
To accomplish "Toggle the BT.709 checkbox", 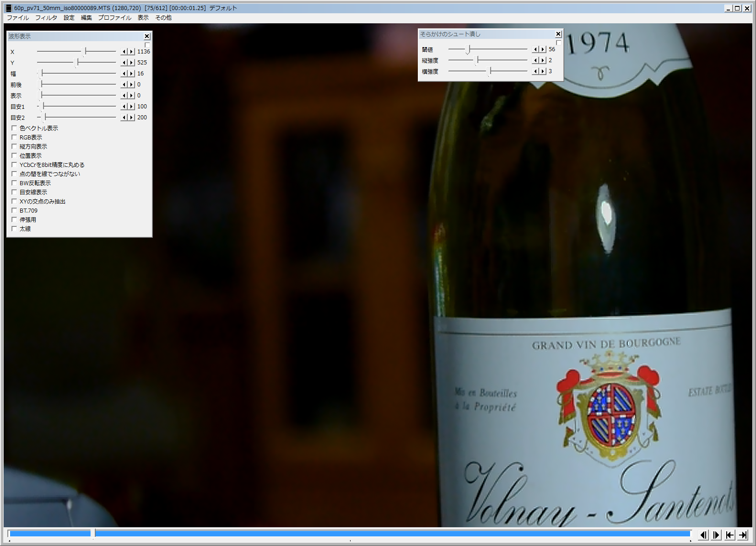I will coord(14,211).
